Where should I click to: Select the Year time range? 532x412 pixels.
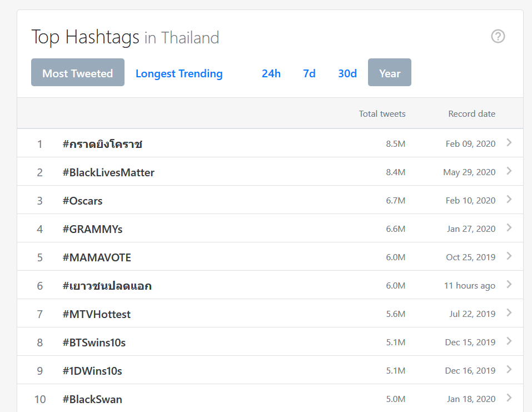(x=390, y=72)
